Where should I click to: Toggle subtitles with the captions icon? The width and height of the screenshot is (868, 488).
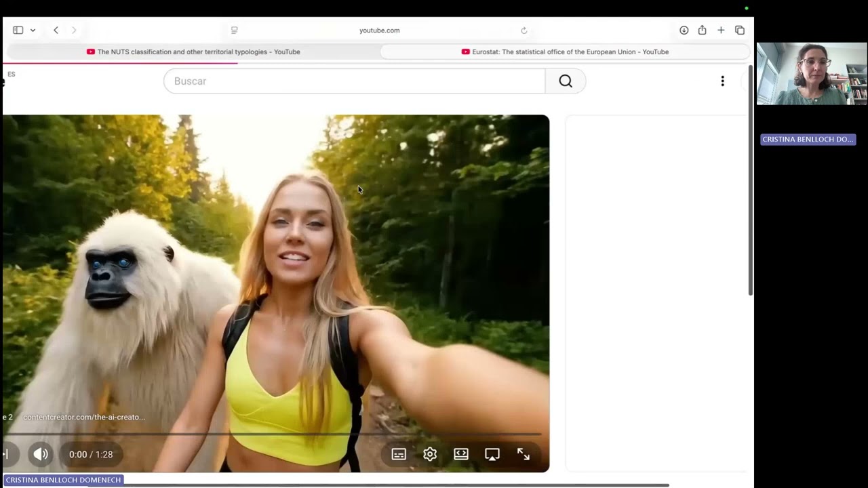click(399, 454)
